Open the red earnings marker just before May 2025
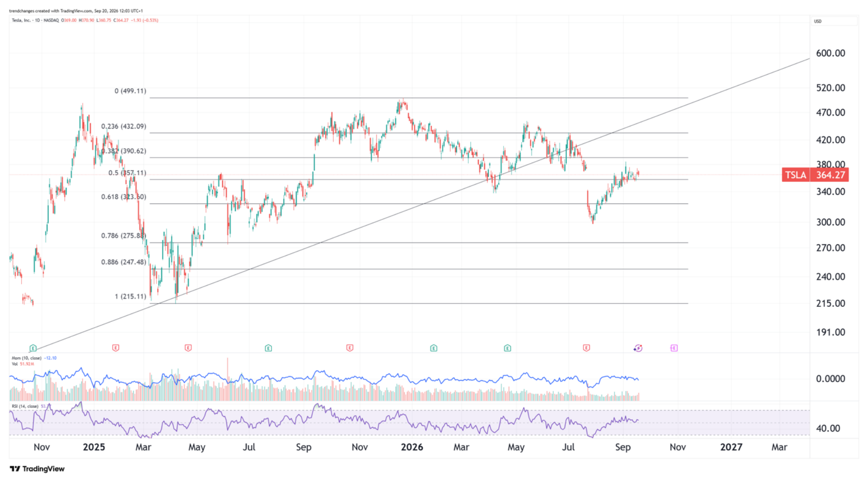This screenshot has height=485, width=868. [x=188, y=348]
